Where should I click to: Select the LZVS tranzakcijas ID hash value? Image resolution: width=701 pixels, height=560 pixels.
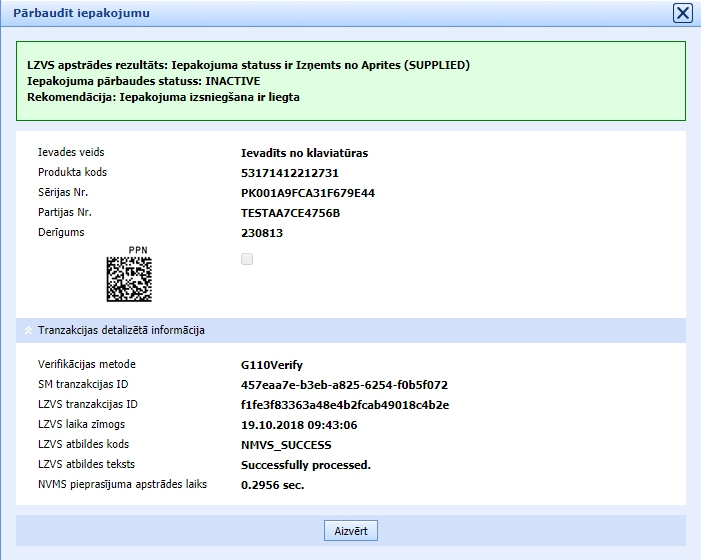345,405
